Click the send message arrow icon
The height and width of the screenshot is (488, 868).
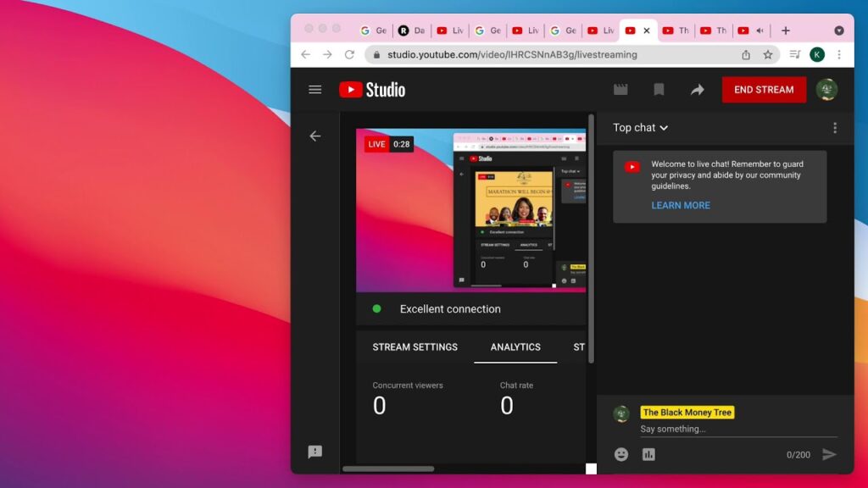[x=829, y=455]
